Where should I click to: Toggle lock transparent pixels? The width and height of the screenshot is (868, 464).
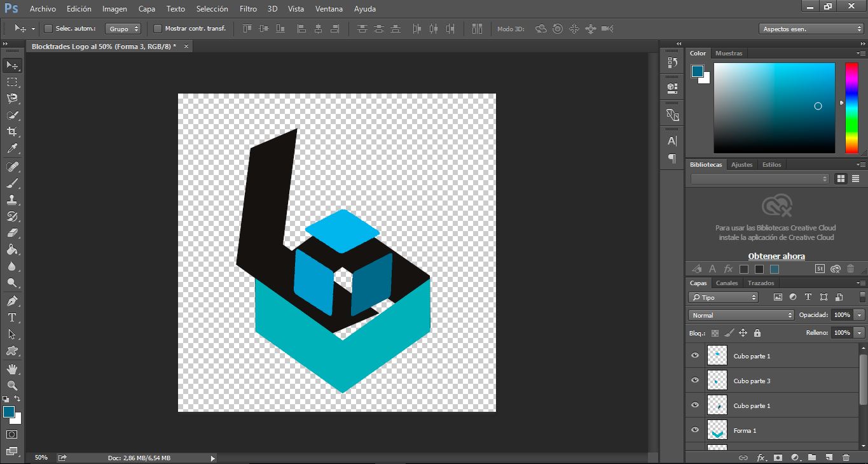click(x=715, y=333)
